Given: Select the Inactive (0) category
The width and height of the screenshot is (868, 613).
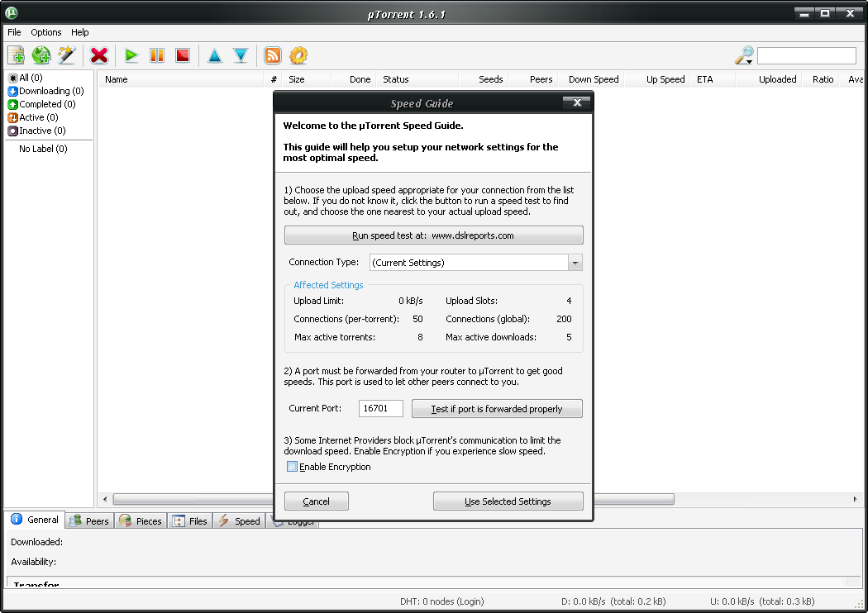Looking at the screenshot, I should click(36, 131).
